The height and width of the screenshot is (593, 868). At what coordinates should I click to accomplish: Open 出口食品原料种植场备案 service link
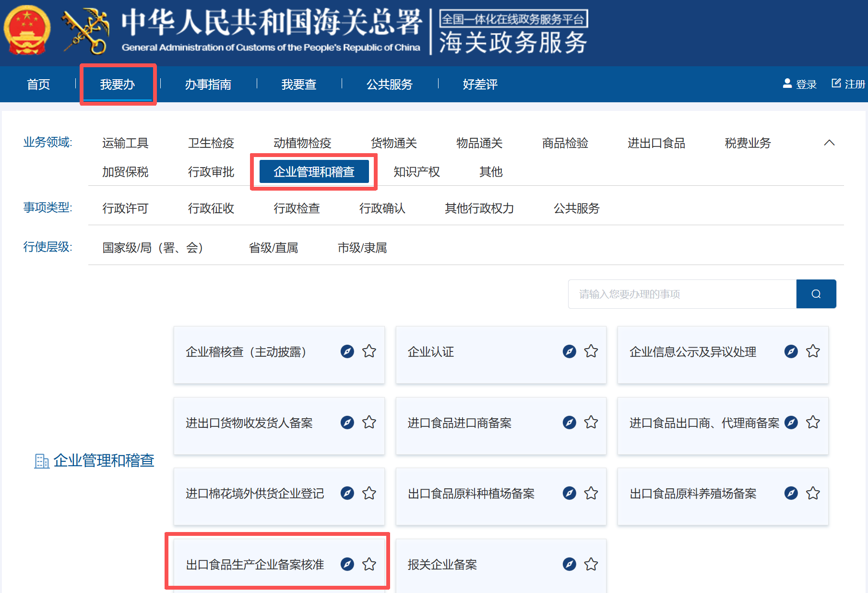click(x=471, y=494)
